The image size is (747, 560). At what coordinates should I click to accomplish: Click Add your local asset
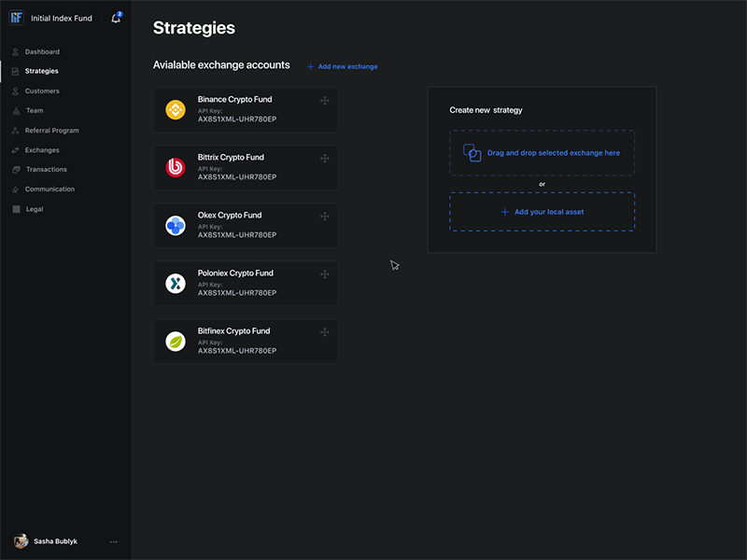coord(542,212)
